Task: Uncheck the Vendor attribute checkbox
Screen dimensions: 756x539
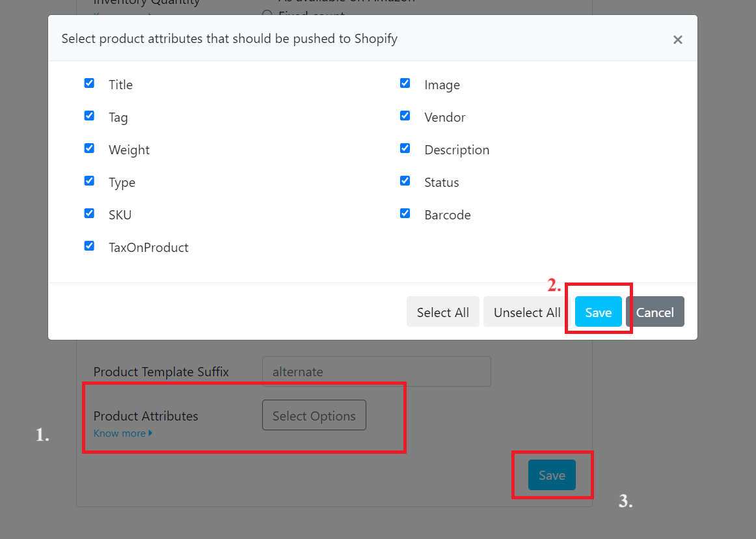Action: (x=405, y=116)
